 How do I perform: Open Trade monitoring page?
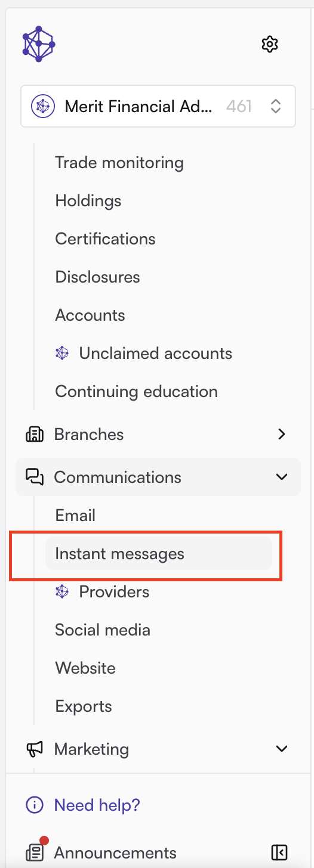click(x=119, y=163)
